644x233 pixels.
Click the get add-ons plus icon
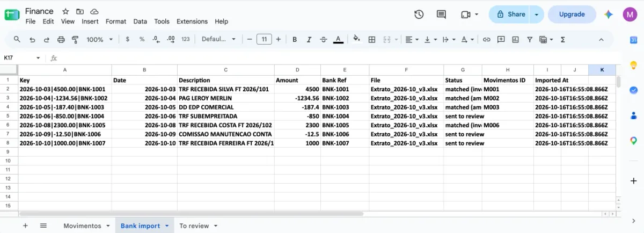point(633,180)
